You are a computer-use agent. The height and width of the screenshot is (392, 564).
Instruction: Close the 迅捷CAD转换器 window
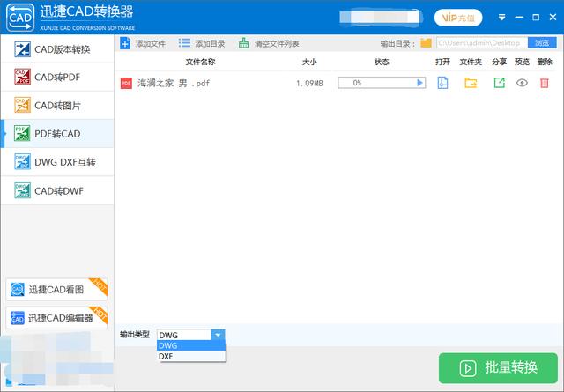point(553,18)
